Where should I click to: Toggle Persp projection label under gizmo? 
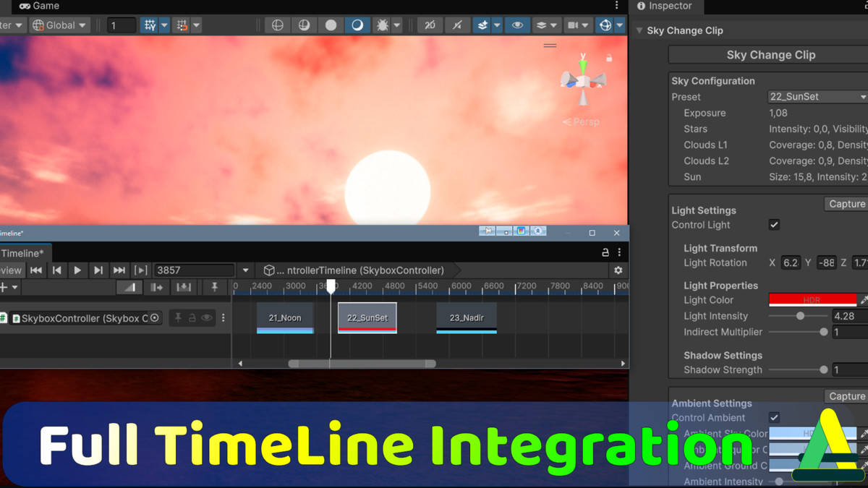582,121
